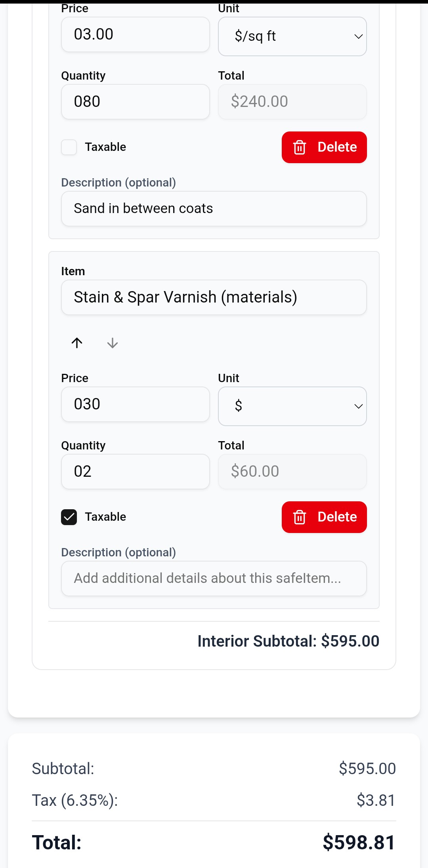The width and height of the screenshot is (428, 868).
Task: Click the chevron on the $ unit selector
Action: coord(358,406)
